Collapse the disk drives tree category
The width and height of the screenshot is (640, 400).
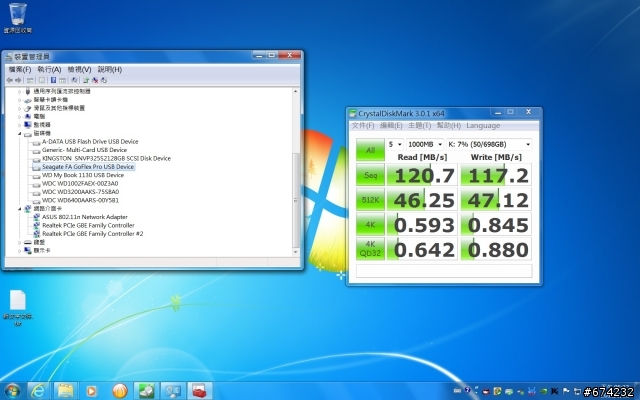[19, 133]
